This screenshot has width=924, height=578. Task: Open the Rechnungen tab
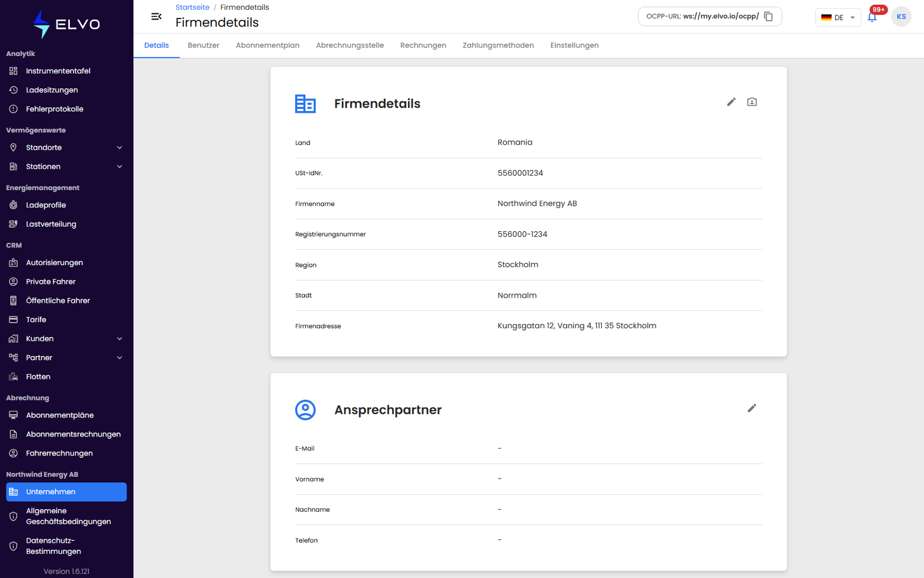tap(423, 46)
